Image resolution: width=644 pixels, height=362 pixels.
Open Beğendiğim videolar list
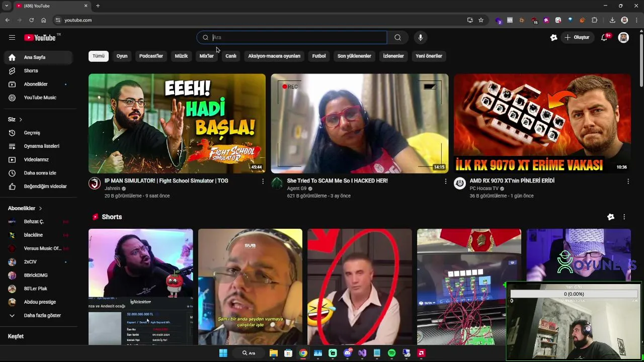(x=38, y=187)
